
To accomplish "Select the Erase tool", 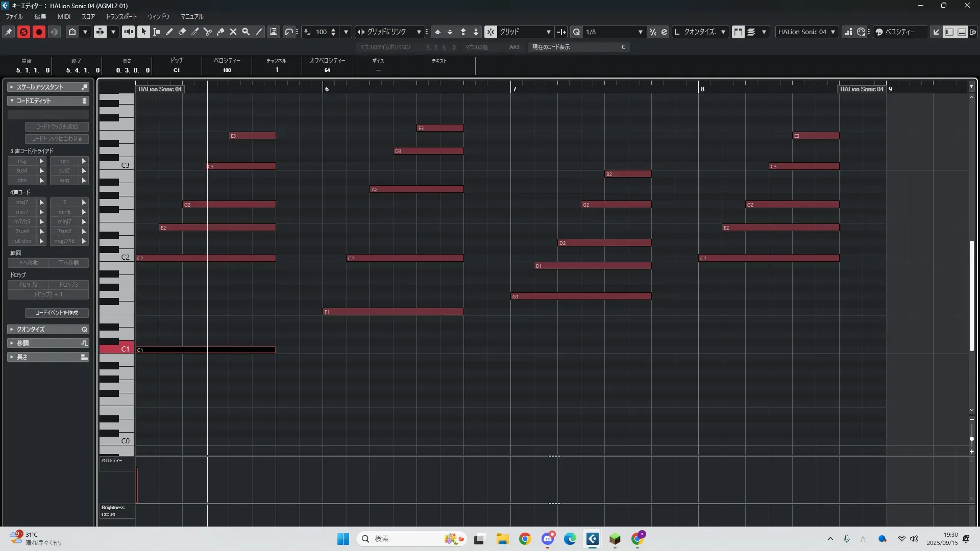I will coord(182,32).
